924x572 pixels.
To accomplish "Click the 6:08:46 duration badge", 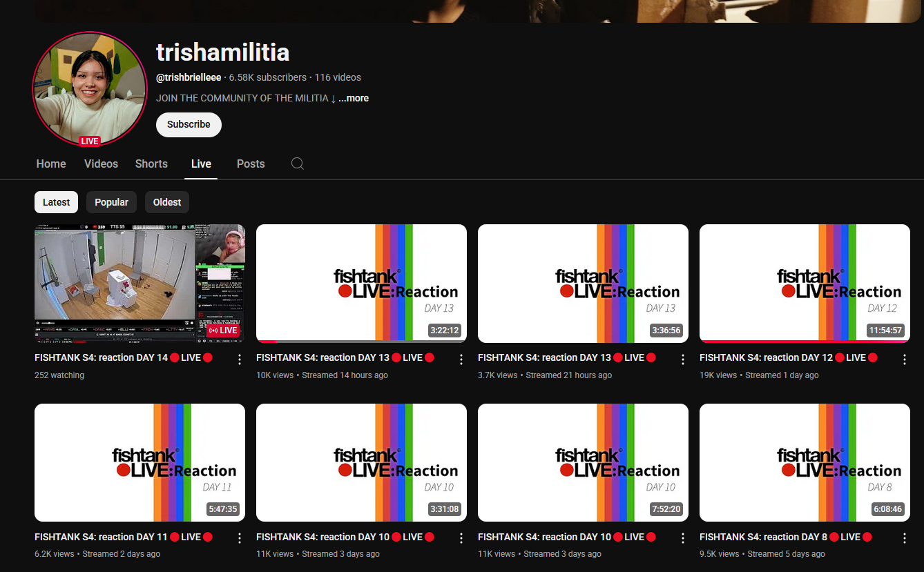I will (x=887, y=509).
